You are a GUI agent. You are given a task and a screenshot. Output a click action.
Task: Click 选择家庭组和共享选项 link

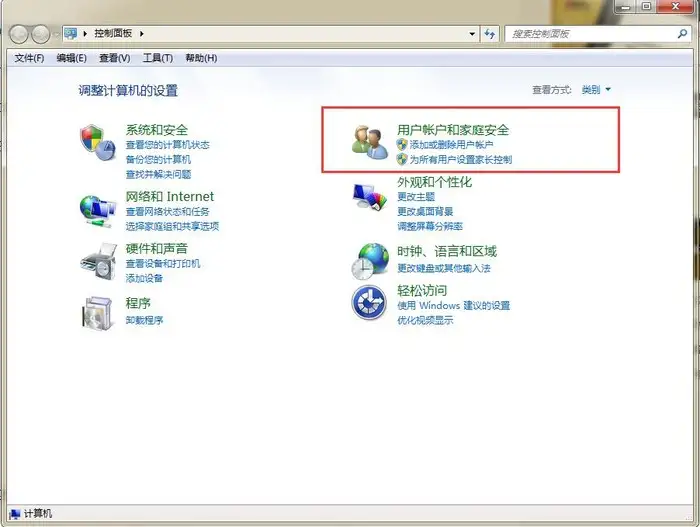click(x=172, y=226)
